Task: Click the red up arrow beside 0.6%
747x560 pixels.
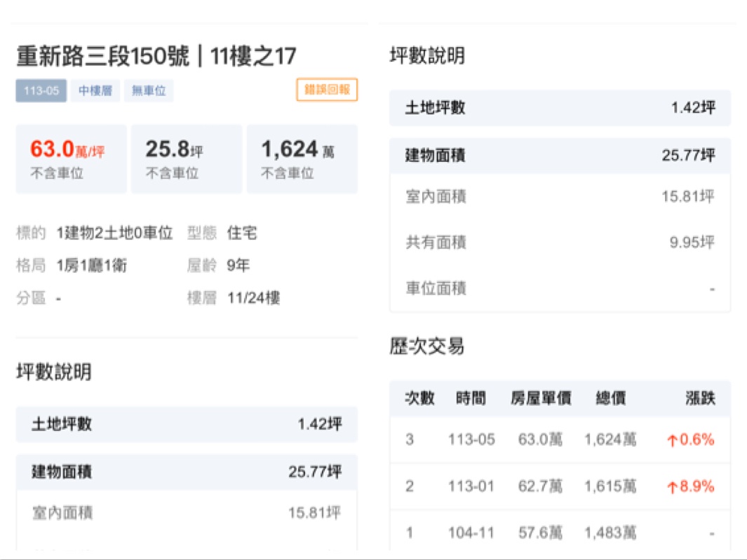Action: (672, 441)
